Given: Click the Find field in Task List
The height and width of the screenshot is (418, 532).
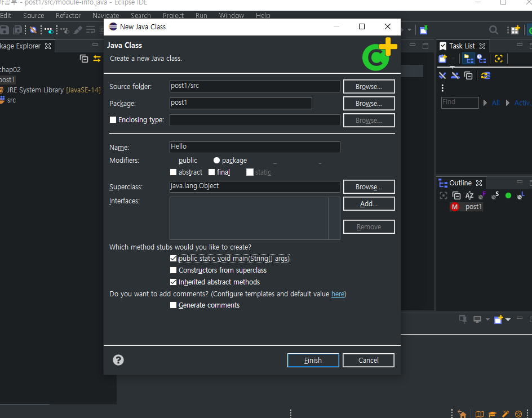Looking at the screenshot, I should point(460,103).
